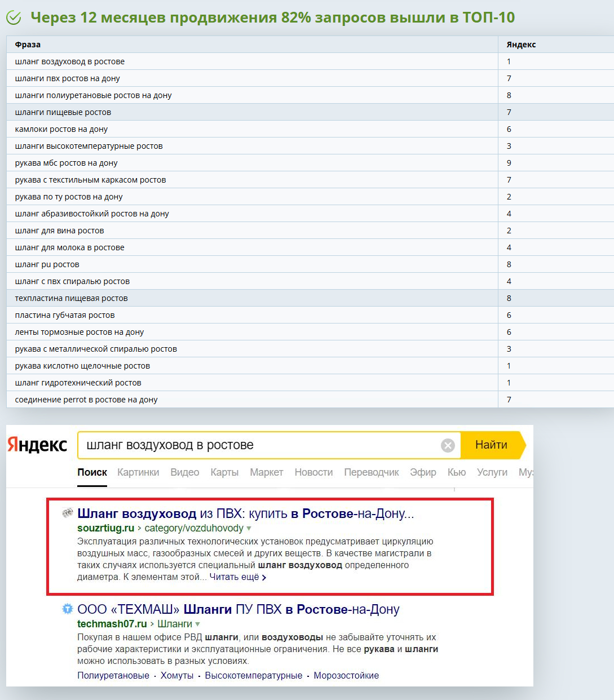Open the Полиуретановые sitelink
Screen dimensions: 614x700
pyautogui.click(x=113, y=675)
